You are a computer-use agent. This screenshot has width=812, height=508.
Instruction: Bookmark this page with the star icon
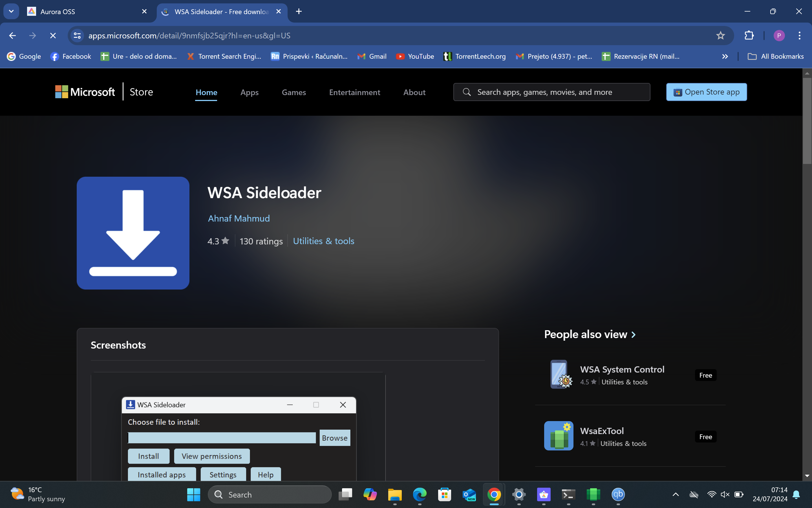[720, 36]
